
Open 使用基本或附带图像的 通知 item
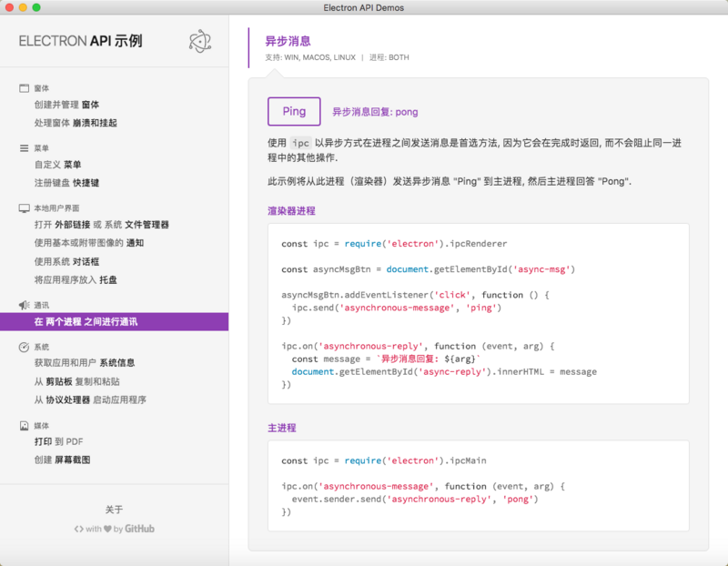tap(89, 243)
